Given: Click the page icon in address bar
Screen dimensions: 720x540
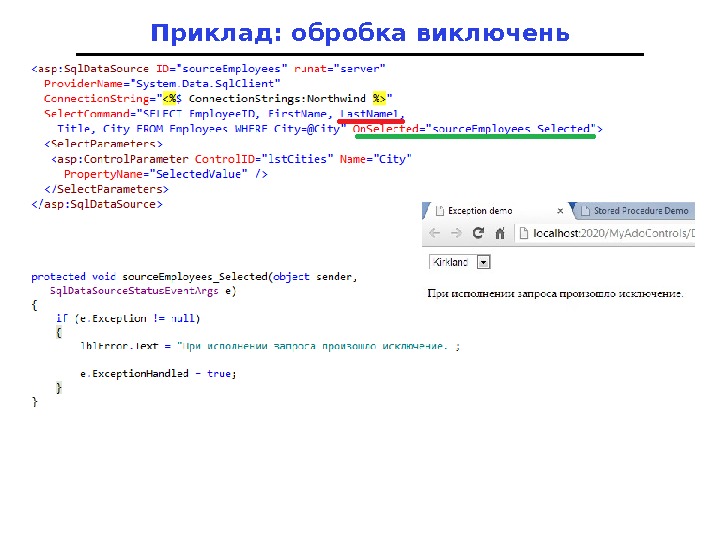Looking at the screenshot, I should point(523,233).
